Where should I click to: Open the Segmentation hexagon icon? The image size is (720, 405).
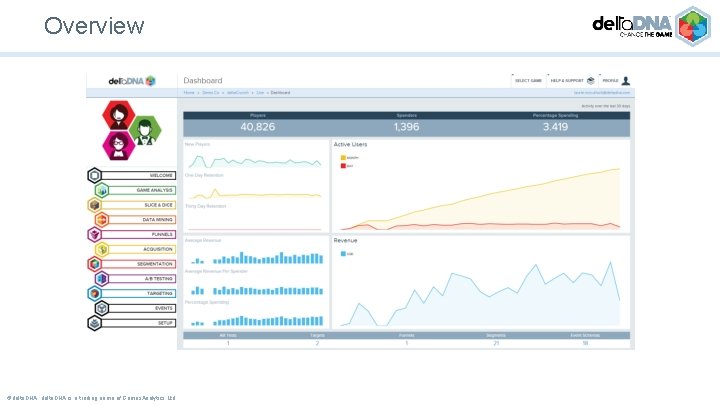pos(95,264)
